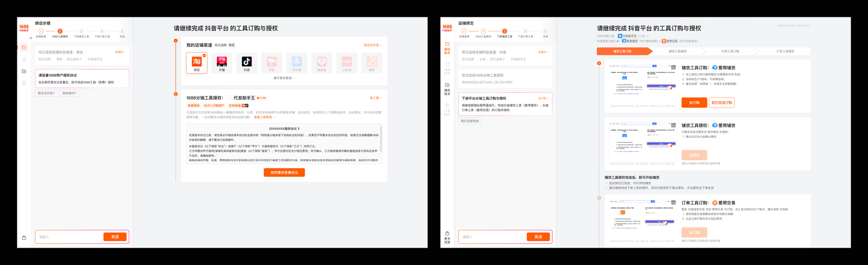Click 免费授权 tag
Screen dimensions: 868x265
pos(193,106)
